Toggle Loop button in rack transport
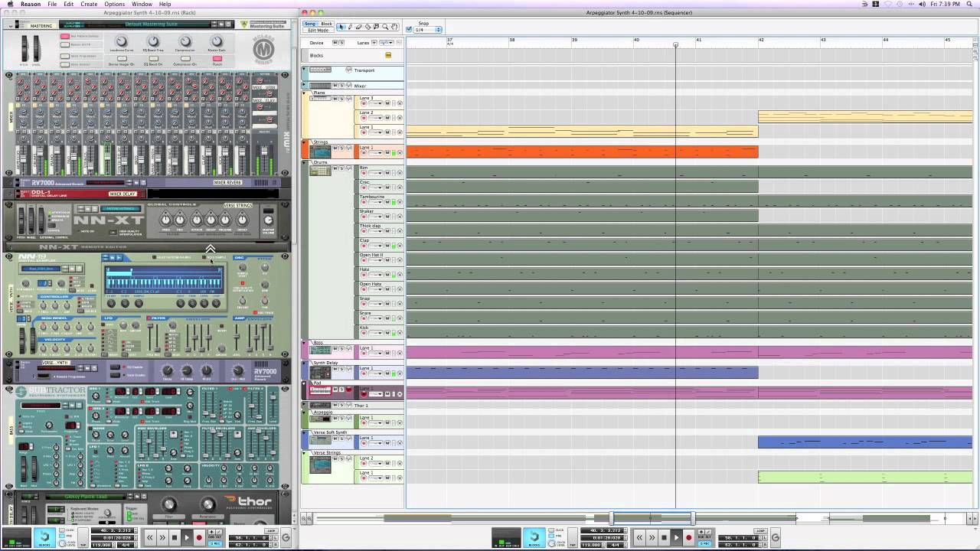980x551 pixels. tap(271, 530)
